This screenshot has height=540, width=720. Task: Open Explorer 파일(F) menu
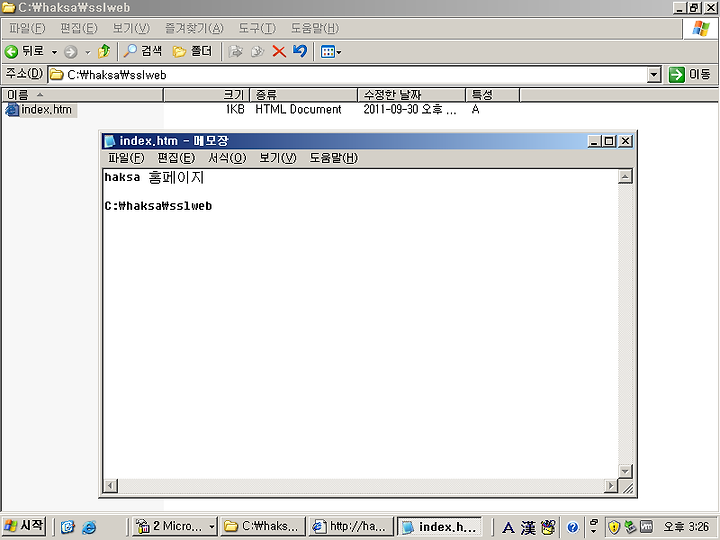[x=27, y=28]
